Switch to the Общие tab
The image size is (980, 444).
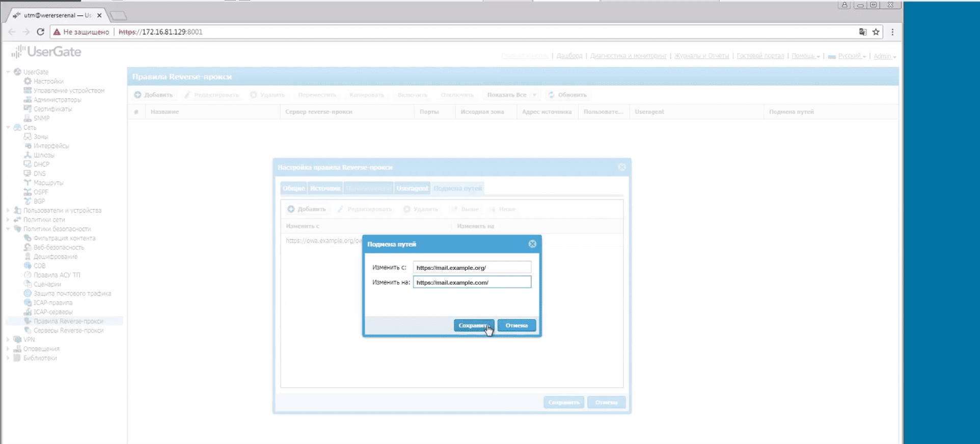[294, 188]
